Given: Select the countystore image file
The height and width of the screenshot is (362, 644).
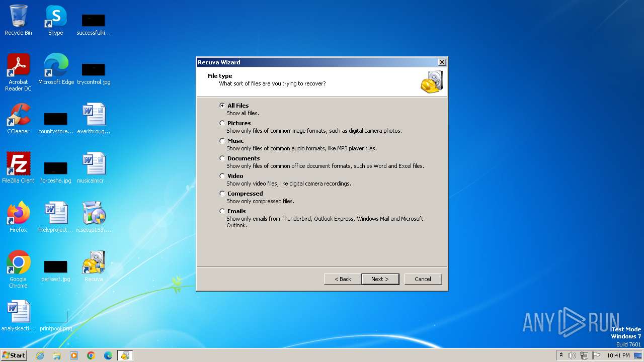Looking at the screenshot, I should click(56, 123).
